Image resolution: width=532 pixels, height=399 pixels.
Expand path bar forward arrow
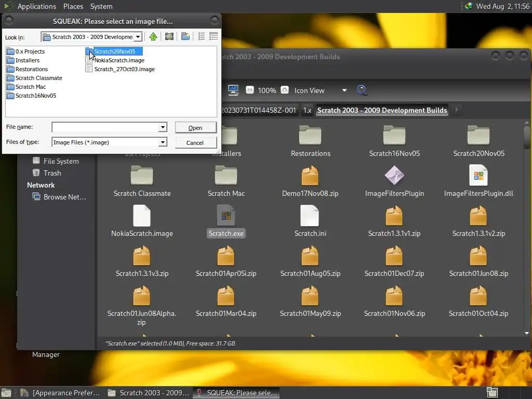(x=456, y=110)
